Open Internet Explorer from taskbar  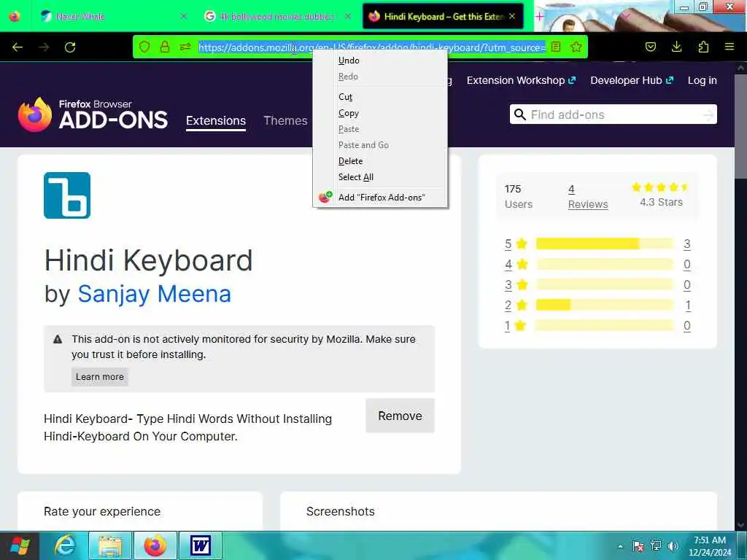pyautogui.click(x=65, y=545)
